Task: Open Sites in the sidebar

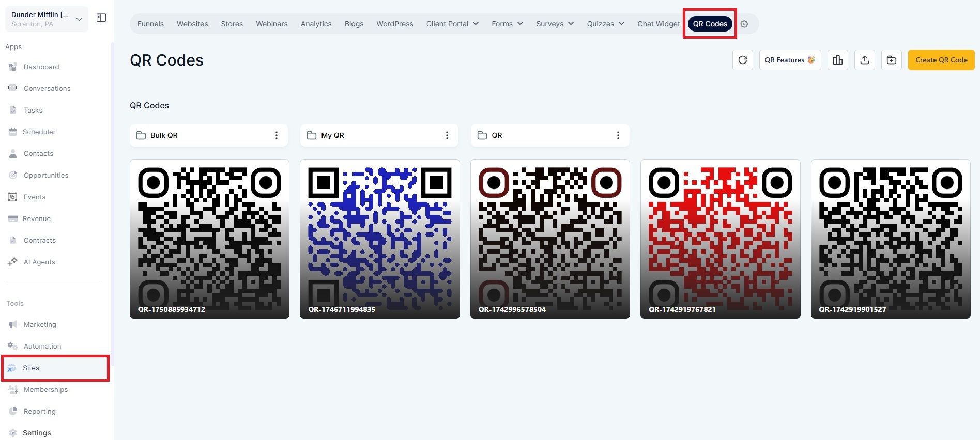Action: click(55, 368)
